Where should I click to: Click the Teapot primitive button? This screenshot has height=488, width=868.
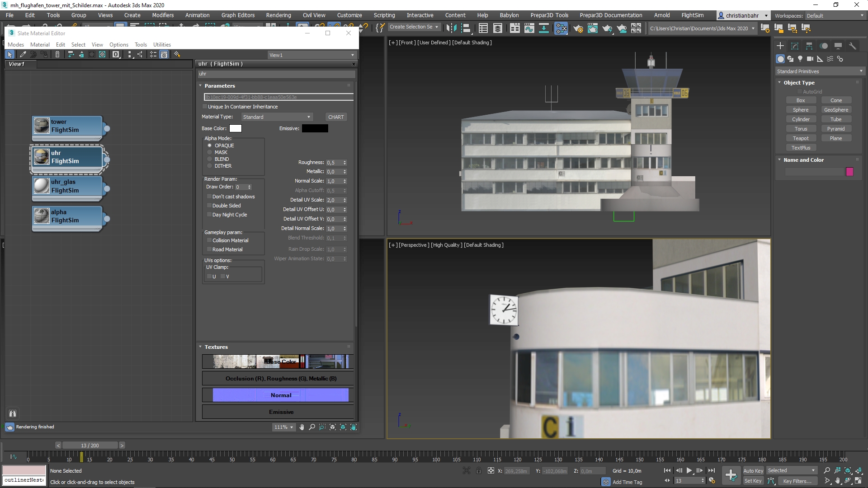[801, 138]
